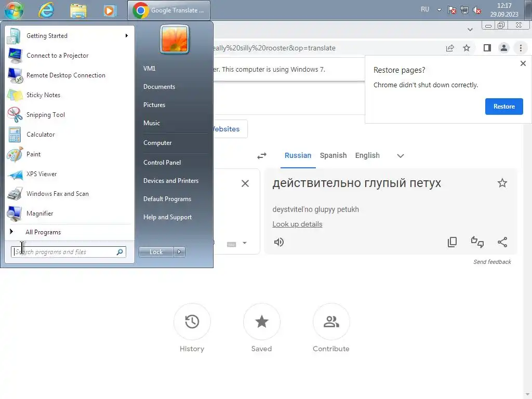Image resolution: width=532 pixels, height=399 pixels.
Task: Launch Magnifier
Action: [69, 213]
